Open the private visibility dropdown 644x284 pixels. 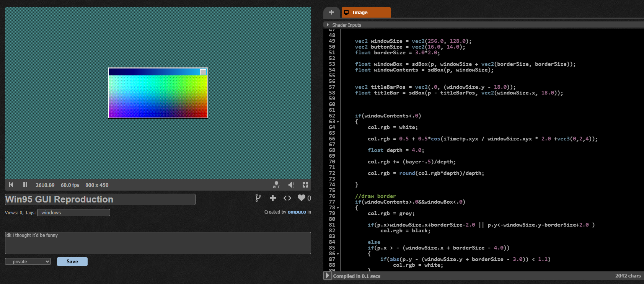pyautogui.click(x=28, y=261)
